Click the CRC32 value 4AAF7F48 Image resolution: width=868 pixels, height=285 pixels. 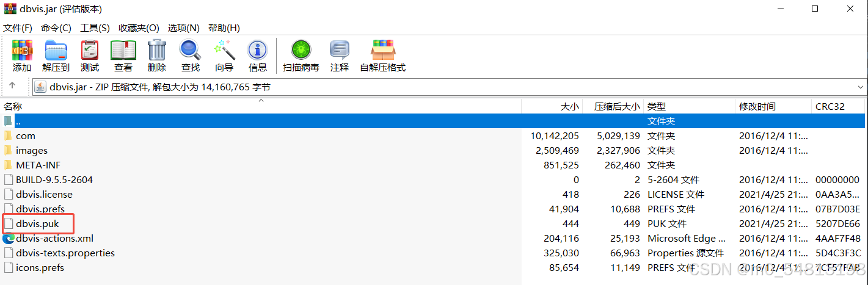coord(837,238)
